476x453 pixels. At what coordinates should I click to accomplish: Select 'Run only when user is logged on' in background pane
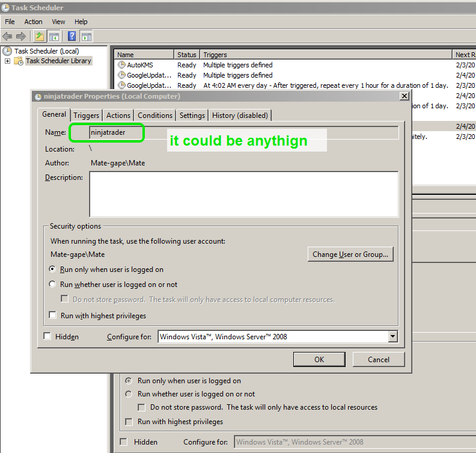(129, 381)
